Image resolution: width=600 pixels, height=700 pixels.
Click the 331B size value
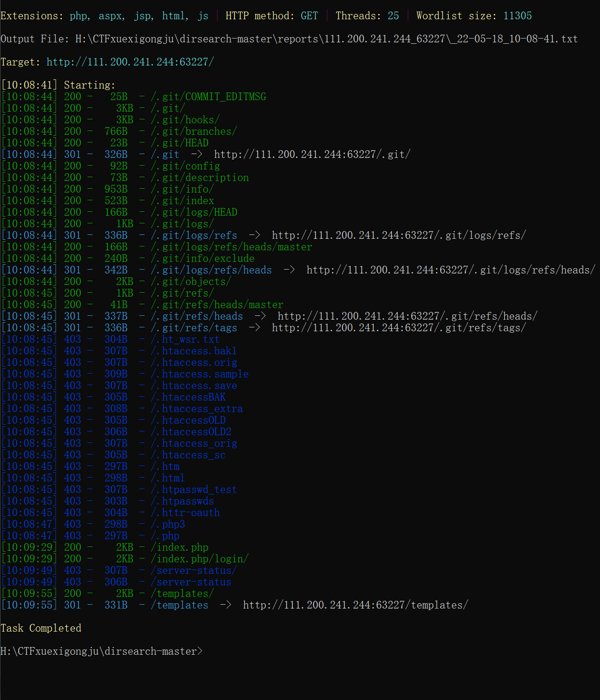(x=116, y=605)
